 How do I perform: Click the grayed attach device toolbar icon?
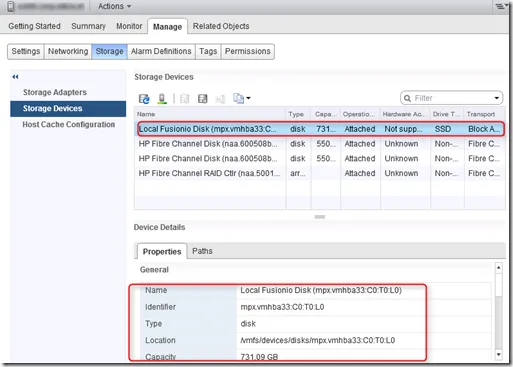point(184,99)
